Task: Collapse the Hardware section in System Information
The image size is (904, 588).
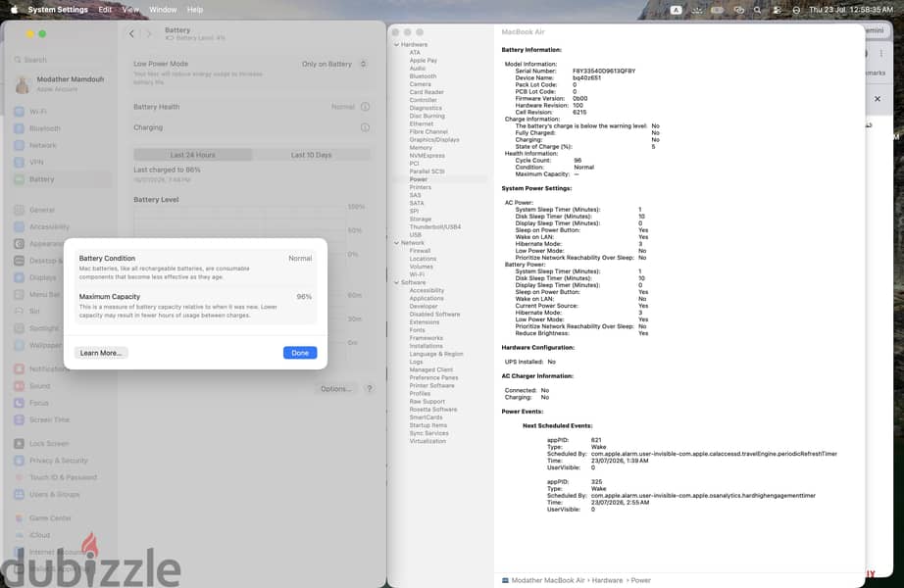Action: (x=397, y=44)
